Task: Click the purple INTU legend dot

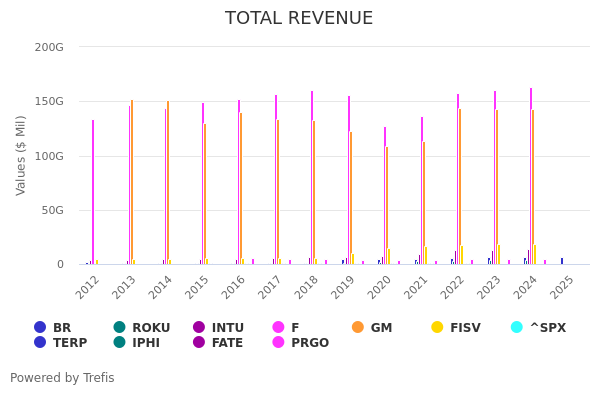Action: point(199,327)
